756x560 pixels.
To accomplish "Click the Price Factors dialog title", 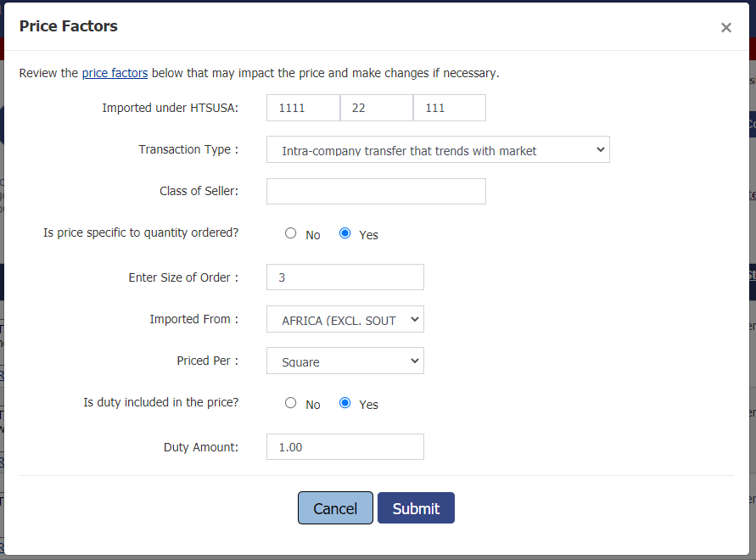I will (69, 26).
